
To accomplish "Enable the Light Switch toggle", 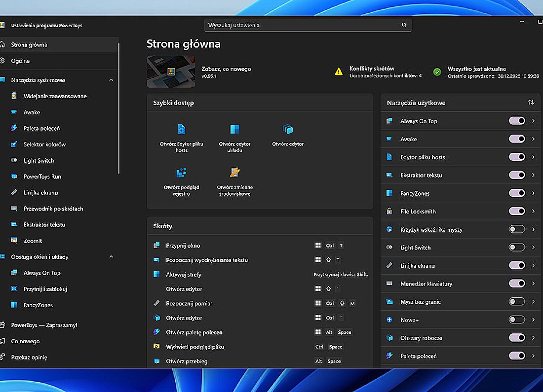I will coord(516,248).
